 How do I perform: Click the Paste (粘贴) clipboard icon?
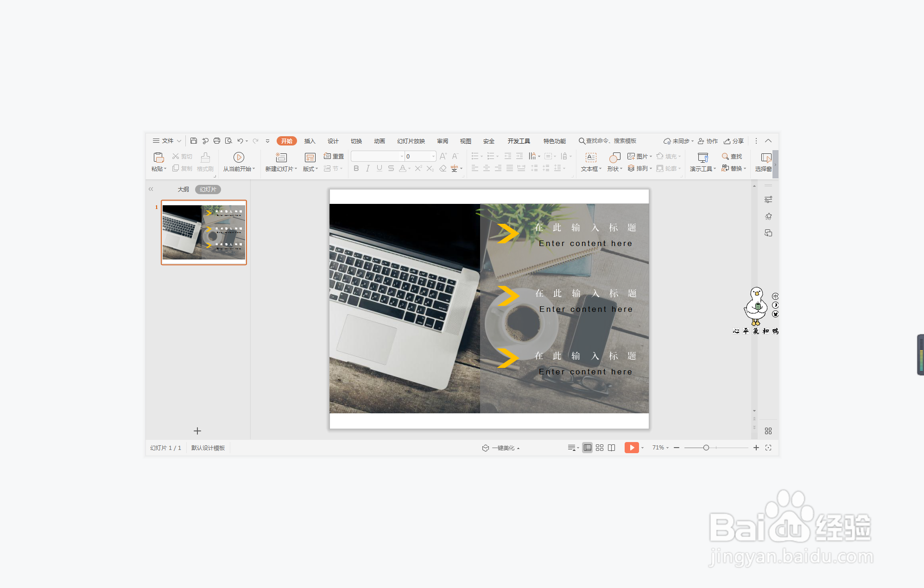pyautogui.click(x=158, y=158)
